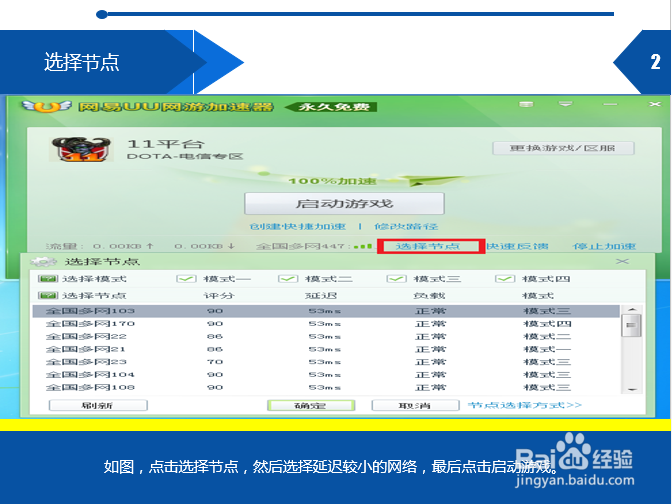672x504 pixels.
Task: Click the 启动游戏 button
Action: tap(344, 204)
